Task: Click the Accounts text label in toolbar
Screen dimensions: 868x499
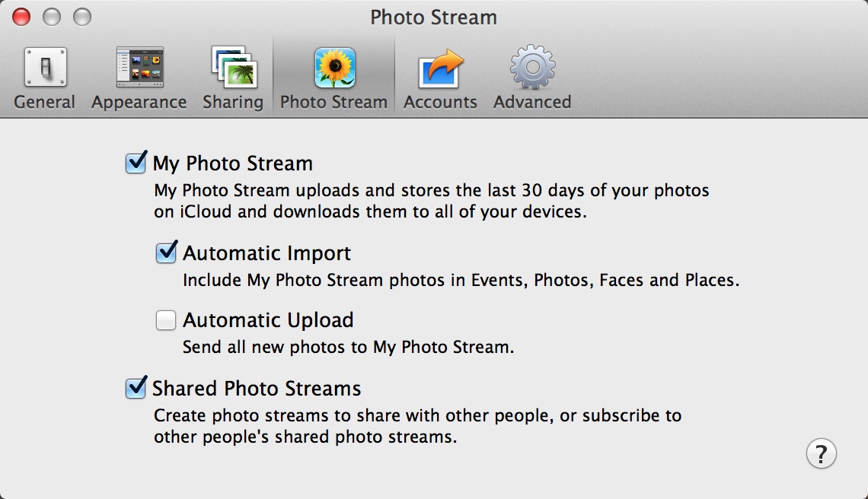Action: (440, 102)
